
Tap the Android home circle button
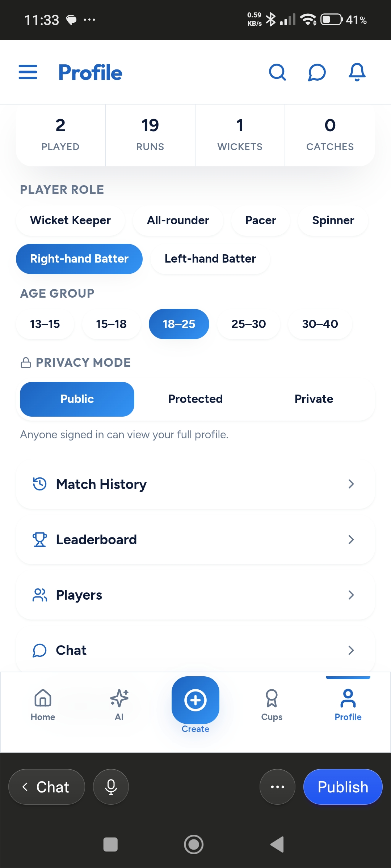(194, 844)
